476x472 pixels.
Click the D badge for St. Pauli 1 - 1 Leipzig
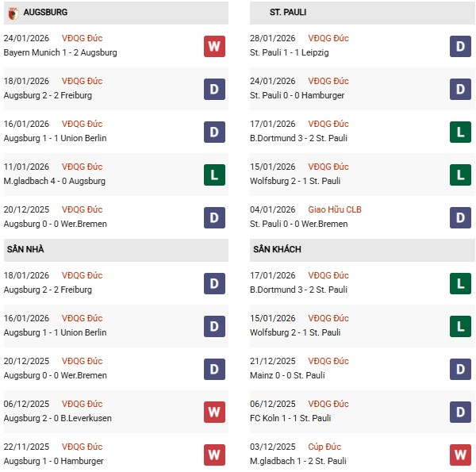tap(460, 46)
